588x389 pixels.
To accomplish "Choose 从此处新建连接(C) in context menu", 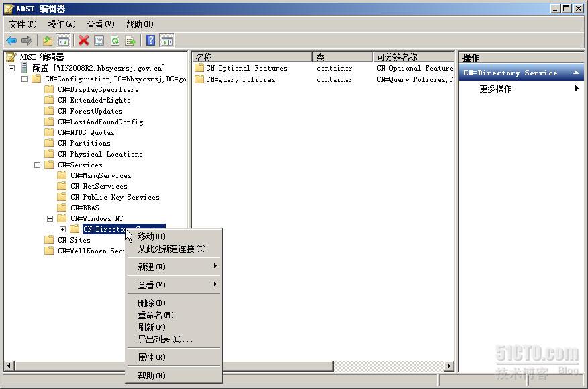I will [174, 249].
